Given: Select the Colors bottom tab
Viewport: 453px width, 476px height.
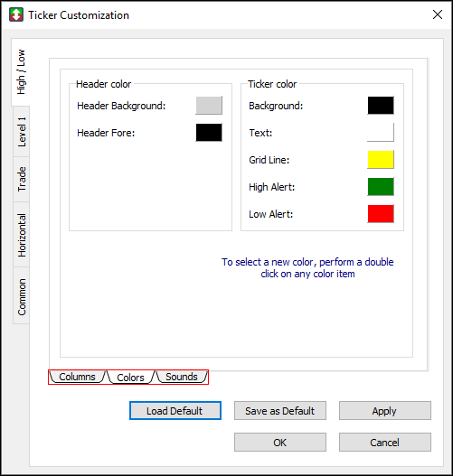Looking at the screenshot, I should (x=130, y=378).
